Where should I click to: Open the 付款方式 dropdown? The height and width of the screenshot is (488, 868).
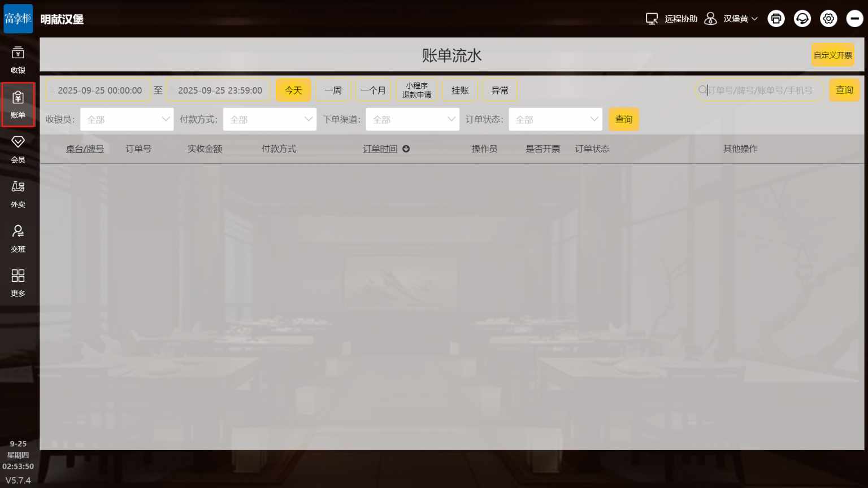pos(270,119)
